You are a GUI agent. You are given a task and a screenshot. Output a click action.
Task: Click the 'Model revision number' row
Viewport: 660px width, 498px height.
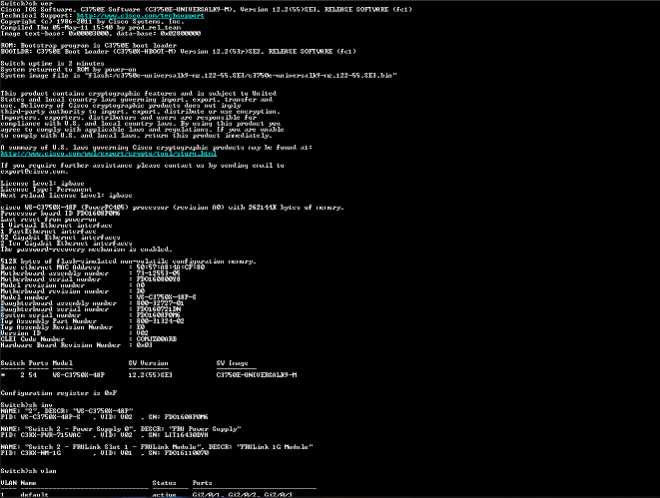[73, 285]
